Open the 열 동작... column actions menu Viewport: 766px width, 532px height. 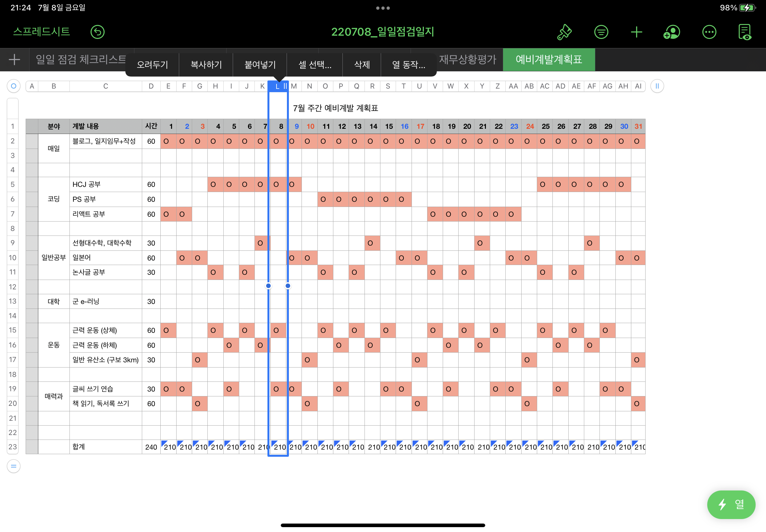[x=409, y=65]
